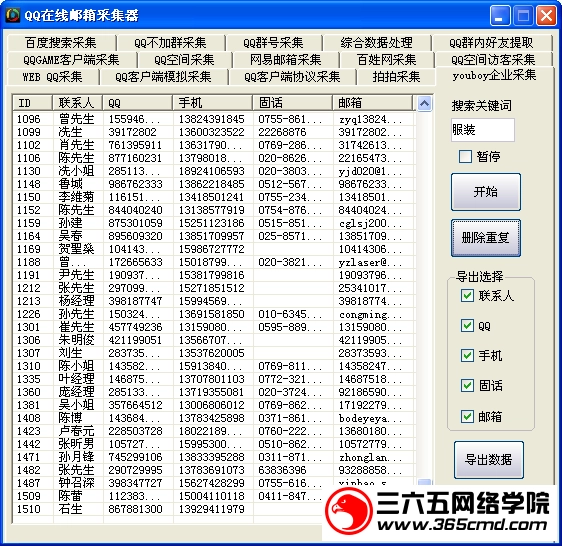Click the list scrollbar up arrow
This screenshot has width=562, height=546.
pyautogui.click(x=424, y=104)
